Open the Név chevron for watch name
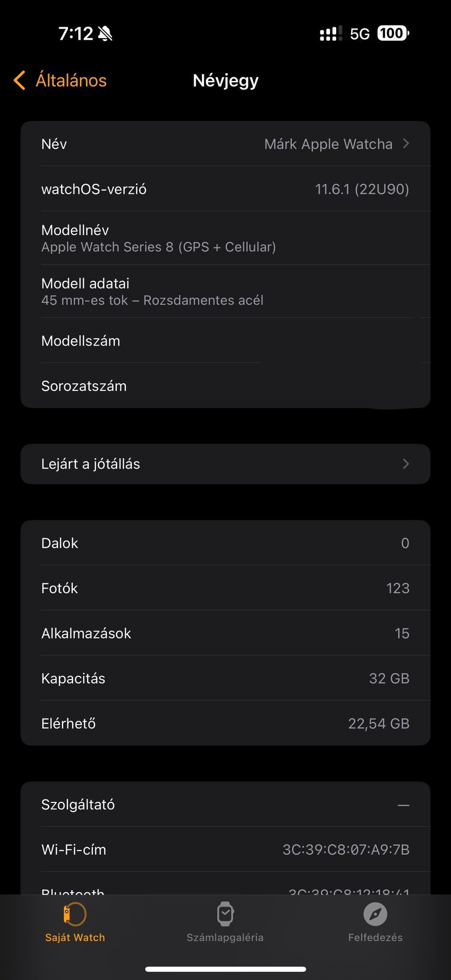Viewport: 451px width, 980px height. pos(406,144)
